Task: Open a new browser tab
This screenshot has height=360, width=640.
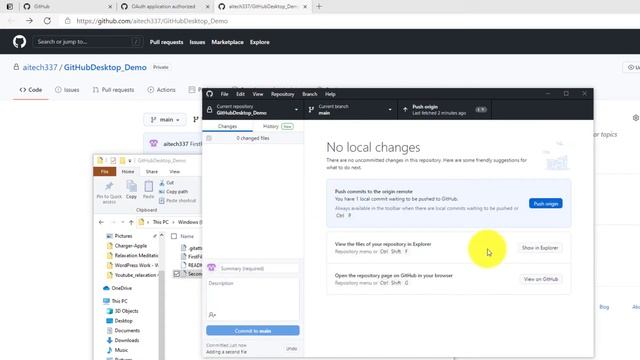Action: coord(319,7)
